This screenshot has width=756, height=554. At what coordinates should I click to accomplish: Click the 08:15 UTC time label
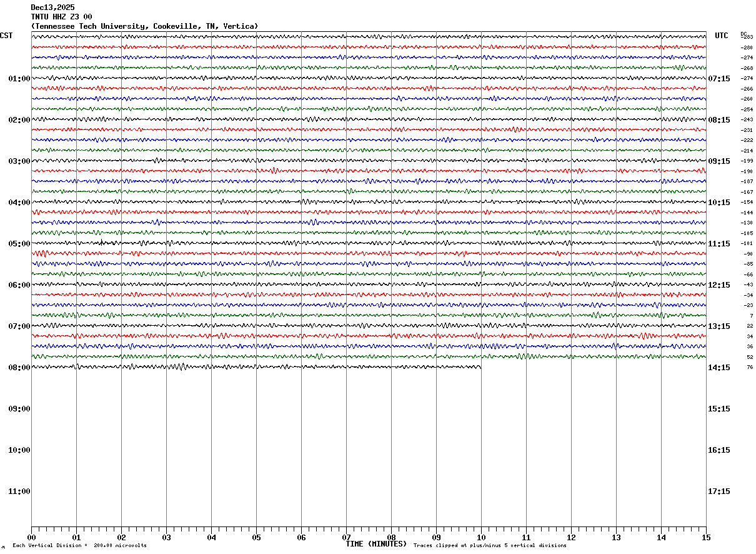click(x=719, y=120)
